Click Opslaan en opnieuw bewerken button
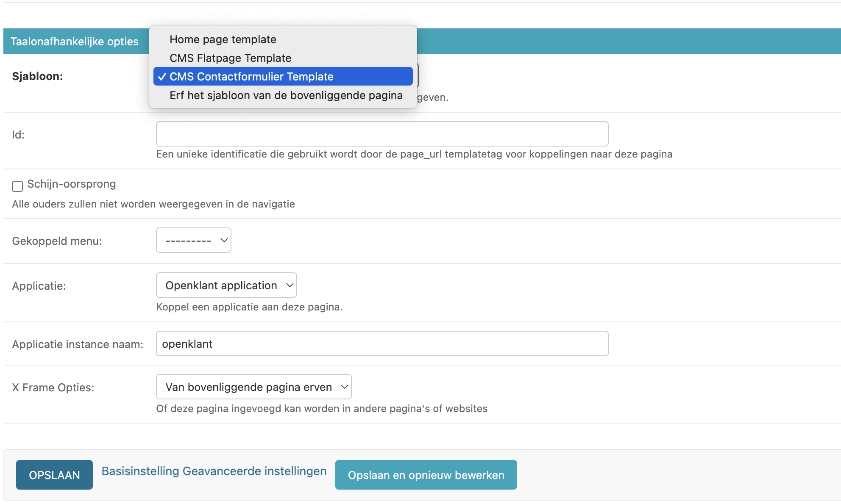 coord(426,475)
